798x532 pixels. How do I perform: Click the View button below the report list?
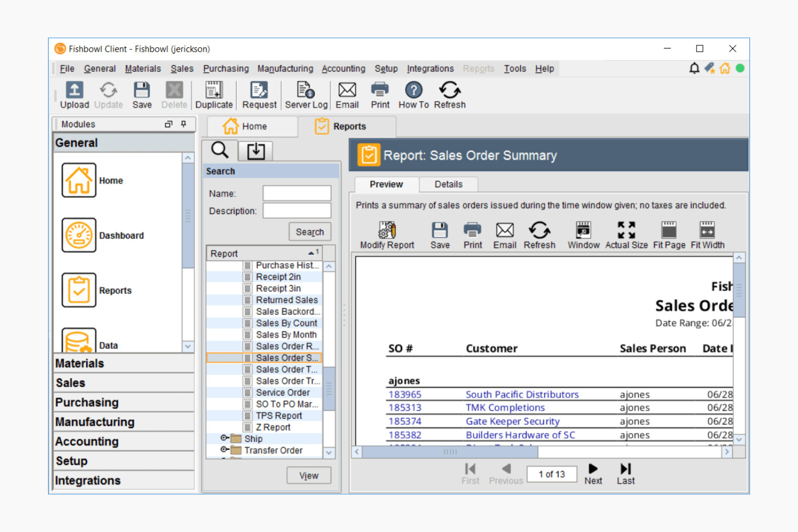coord(308,475)
